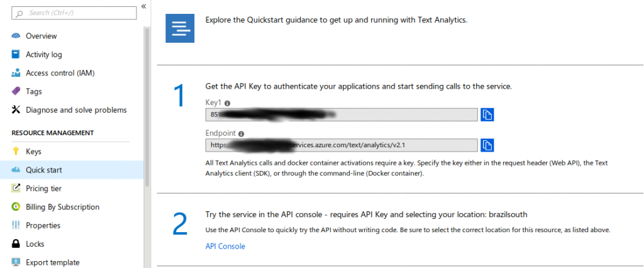Click the Access control (IAM) icon
Screen dimensions: 644x268
click(16, 73)
